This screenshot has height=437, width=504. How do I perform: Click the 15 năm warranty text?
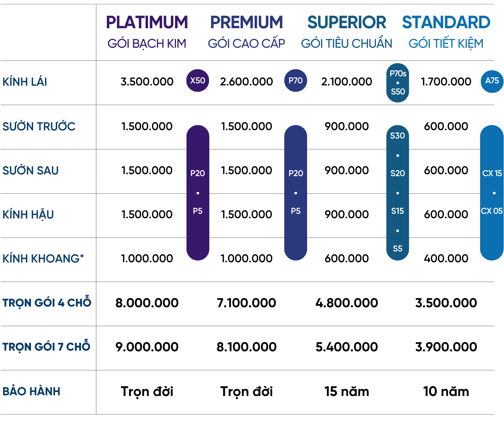[346, 392]
